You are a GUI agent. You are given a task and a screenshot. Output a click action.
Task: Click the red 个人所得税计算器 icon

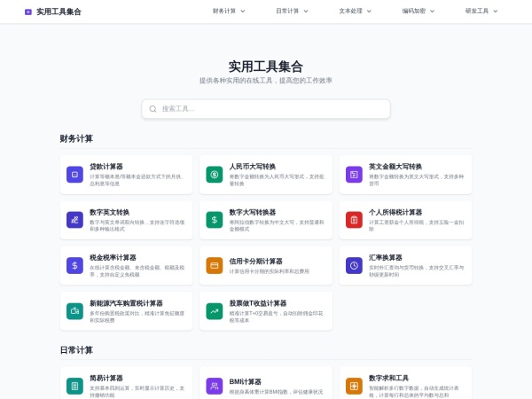[354, 220]
